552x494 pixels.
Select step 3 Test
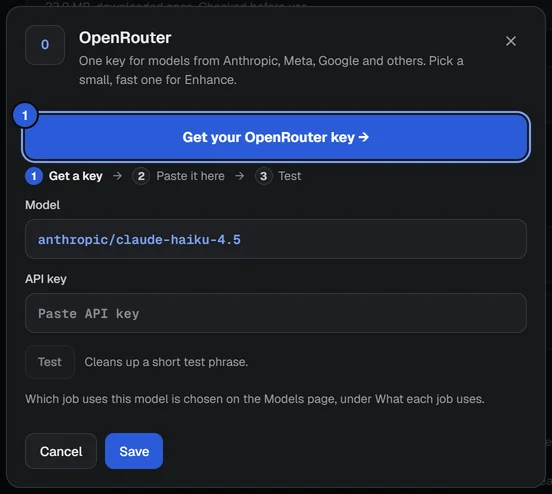(278, 176)
